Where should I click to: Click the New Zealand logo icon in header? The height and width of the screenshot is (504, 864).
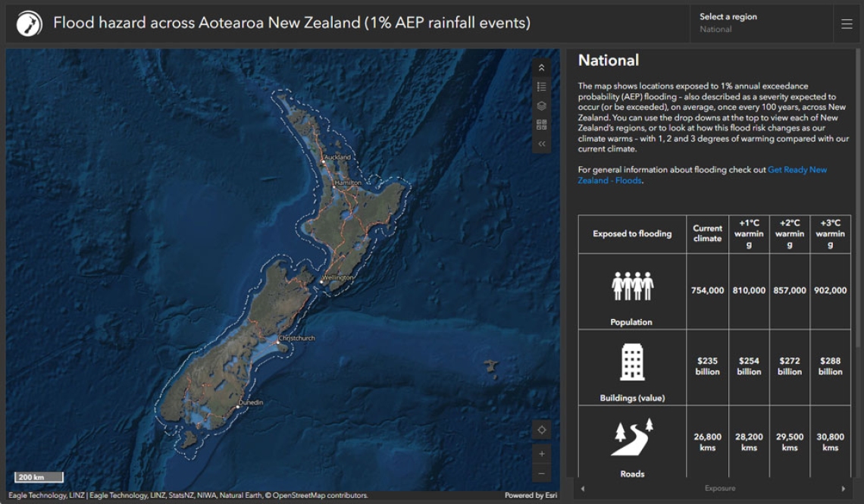point(30,23)
